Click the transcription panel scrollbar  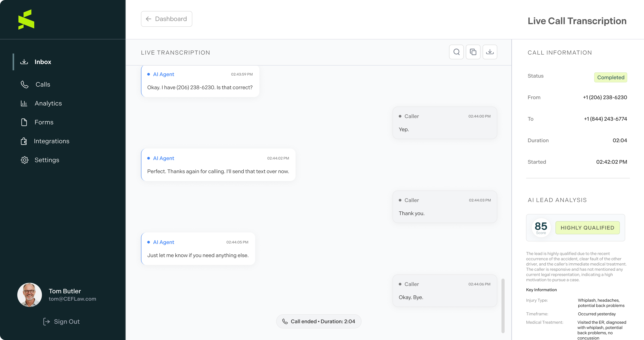(503, 305)
